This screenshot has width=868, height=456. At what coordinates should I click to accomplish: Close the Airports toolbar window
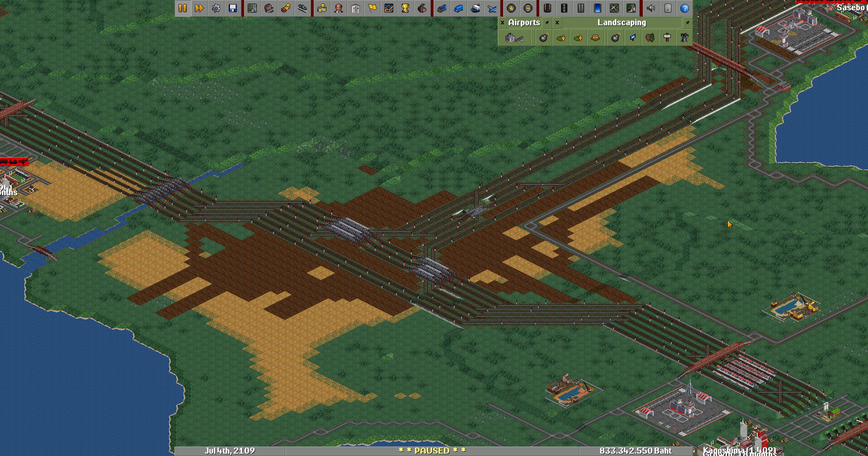[502, 23]
